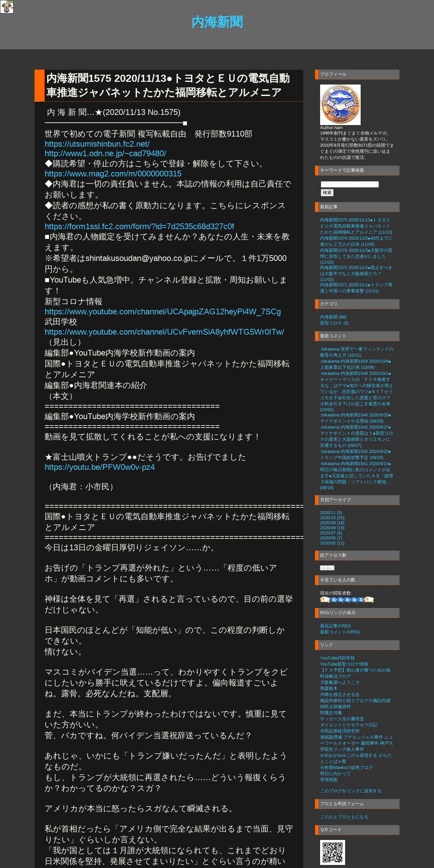Open the 内海新聞 blog title link
Viewport: 434px width, 868px height.
[217, 22]
